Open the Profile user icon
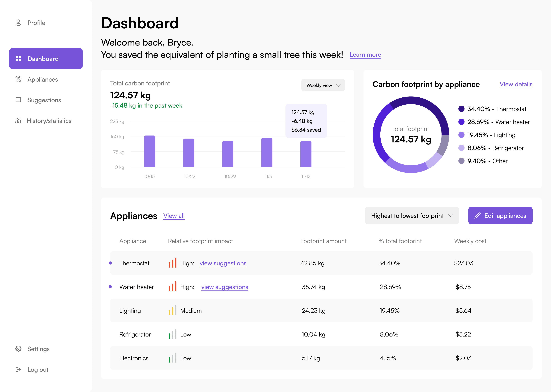This screenshot has height=392, width=551. pos(18,23)
